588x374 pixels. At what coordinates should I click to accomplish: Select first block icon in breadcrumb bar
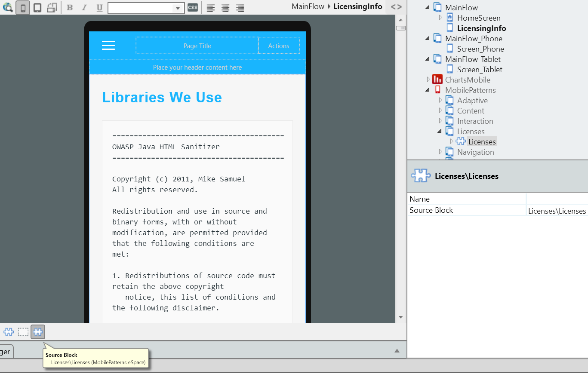pyautogui.click(x=9, y=332)
